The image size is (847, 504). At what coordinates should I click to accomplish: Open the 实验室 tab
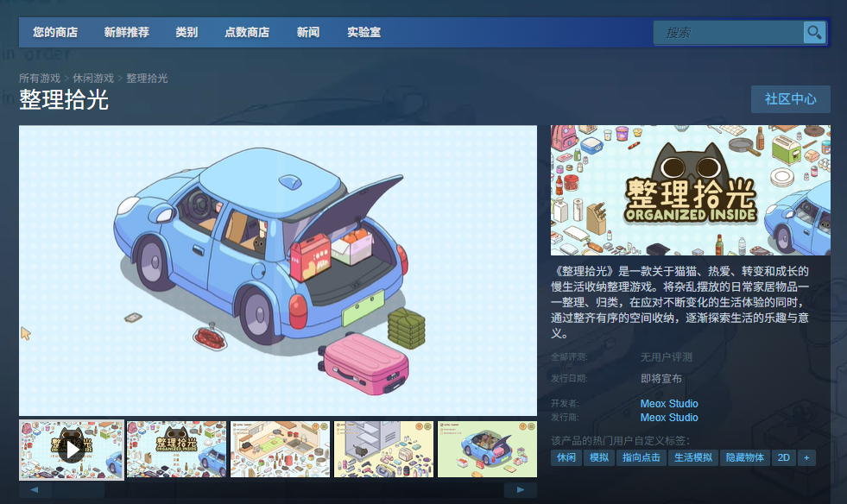[363, 33]
